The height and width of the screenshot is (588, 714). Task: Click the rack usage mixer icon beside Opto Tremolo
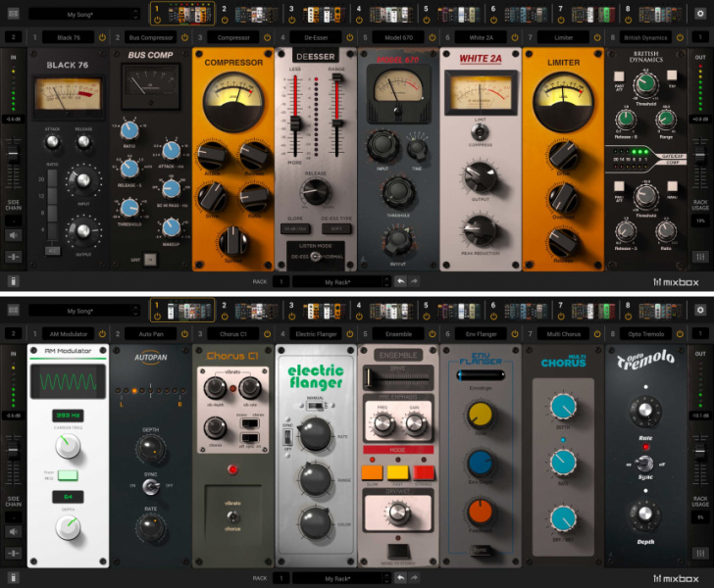click(x=700, y=553)
